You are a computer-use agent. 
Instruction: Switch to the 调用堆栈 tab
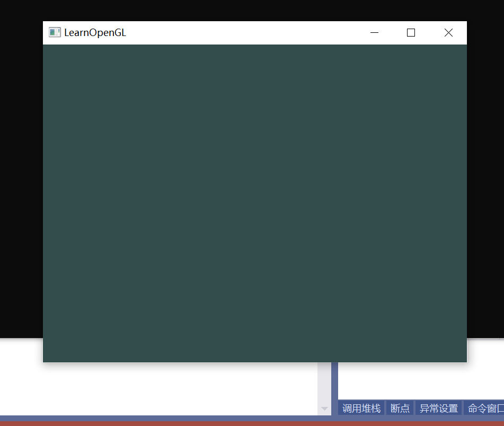pos(361,409)
